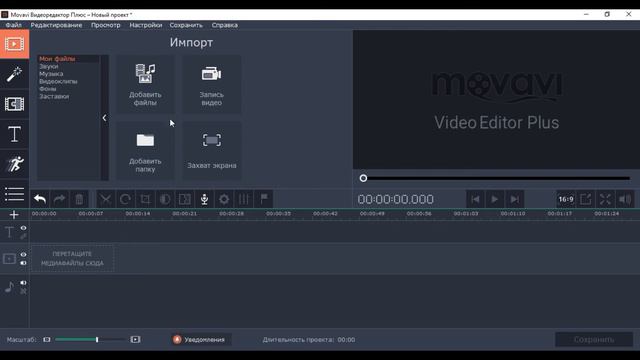Click the Захват экрана tile

click(x=211, y=151)
